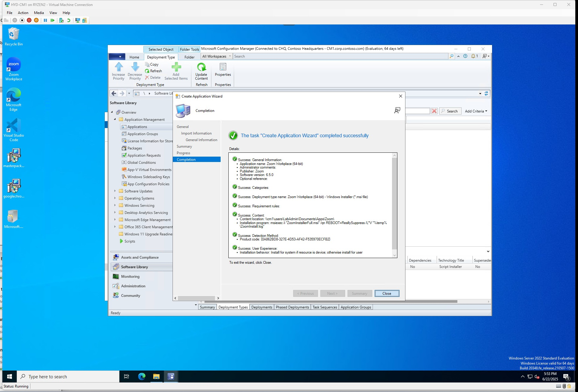Close the Create Application Wizard
Viewport: 578px width, 392px height.
[387, 293]
